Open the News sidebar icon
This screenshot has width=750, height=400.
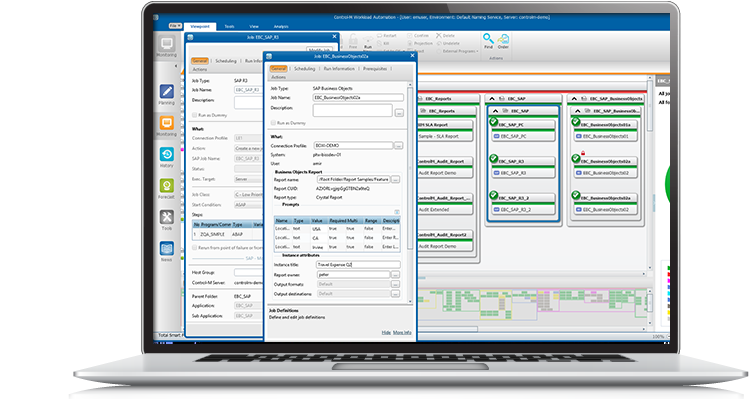166,248
